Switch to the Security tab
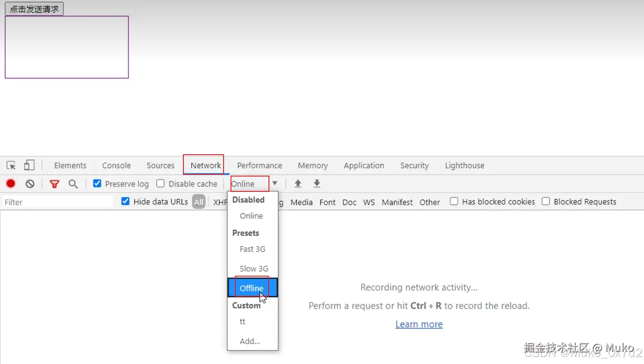Image resolution: width=644 pixels, height=364 pixels. coord(415,166)
